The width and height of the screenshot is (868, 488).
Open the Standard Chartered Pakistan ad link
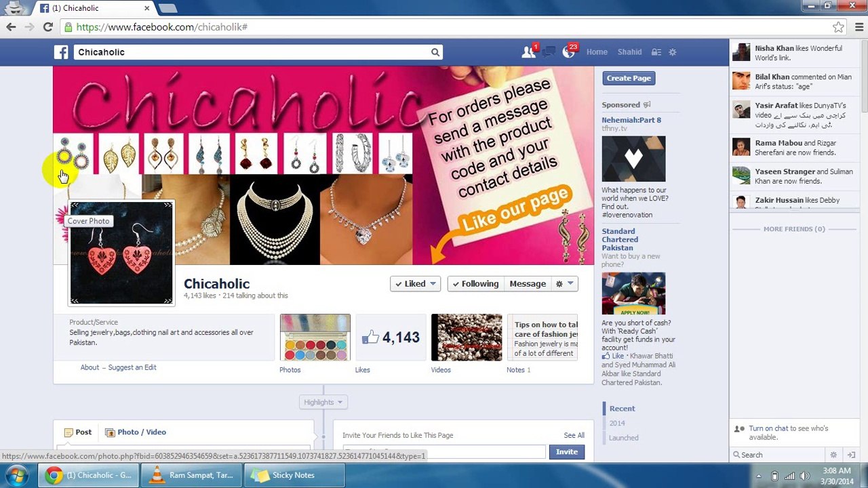(620, 239)
